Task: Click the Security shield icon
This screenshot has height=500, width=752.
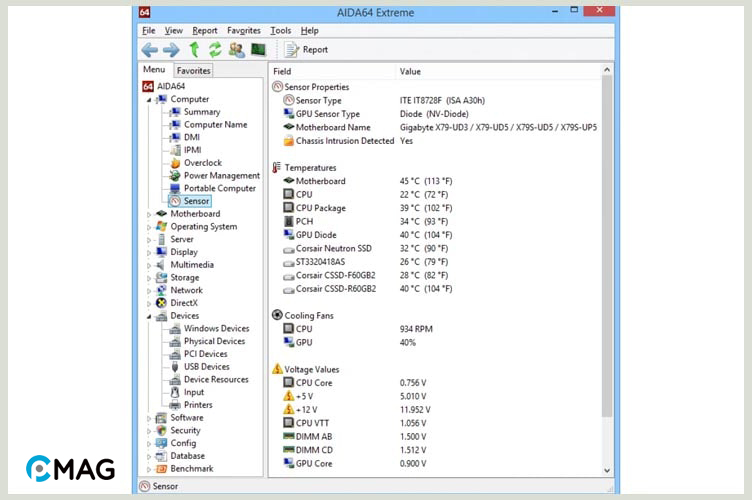Action: pyautogui.click(x=162, y=430)
